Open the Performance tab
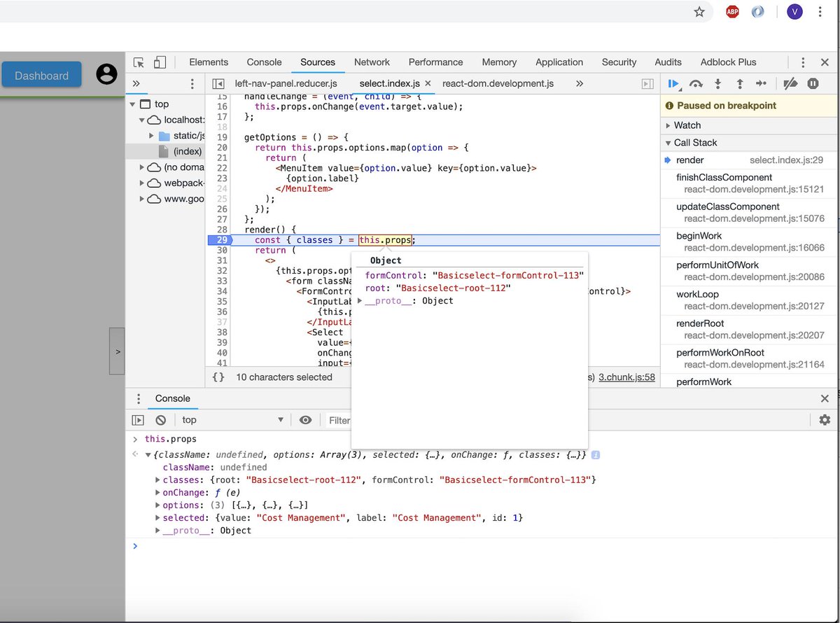 [x=435, y=62]
